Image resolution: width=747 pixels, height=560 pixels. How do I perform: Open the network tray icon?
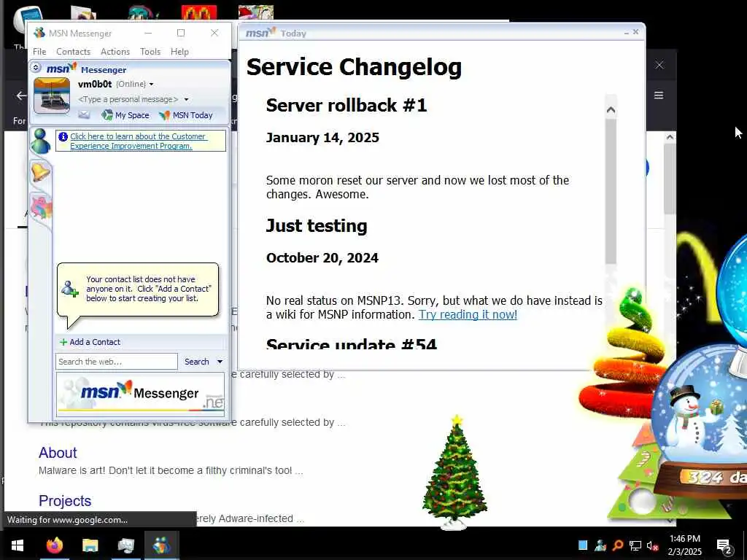point(635,545)
